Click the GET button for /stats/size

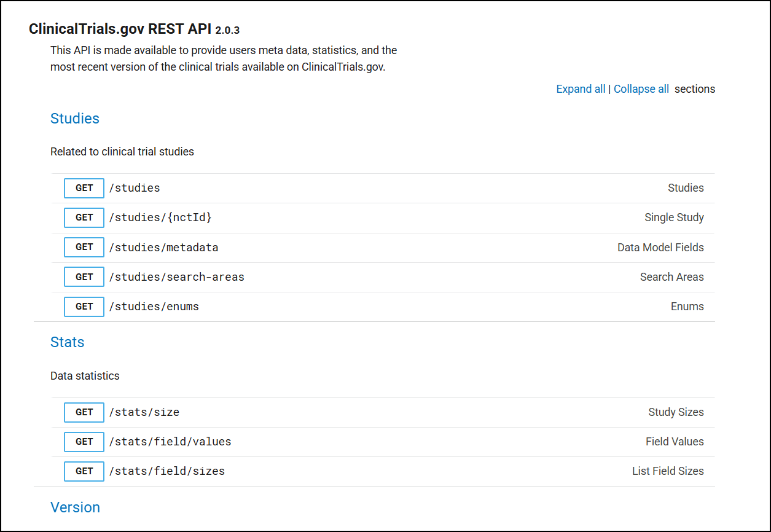click(x=84, y=412)
